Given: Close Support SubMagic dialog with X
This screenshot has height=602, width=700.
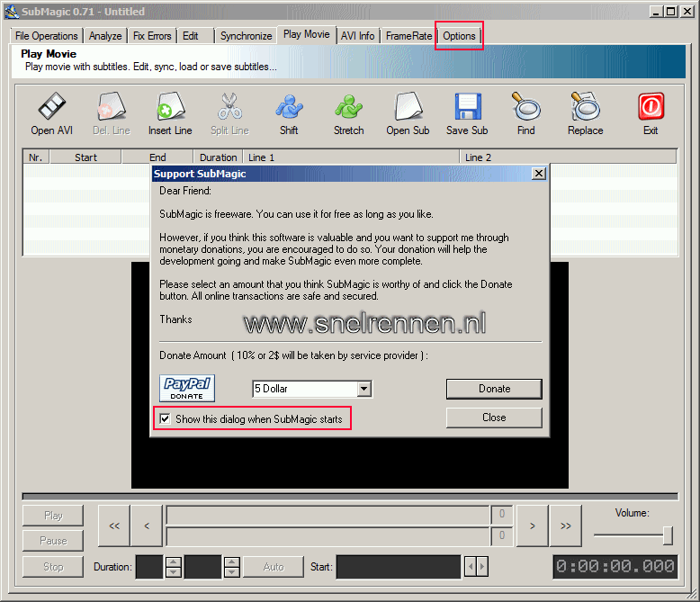Looking at the screenshot, I should point(539,174).
